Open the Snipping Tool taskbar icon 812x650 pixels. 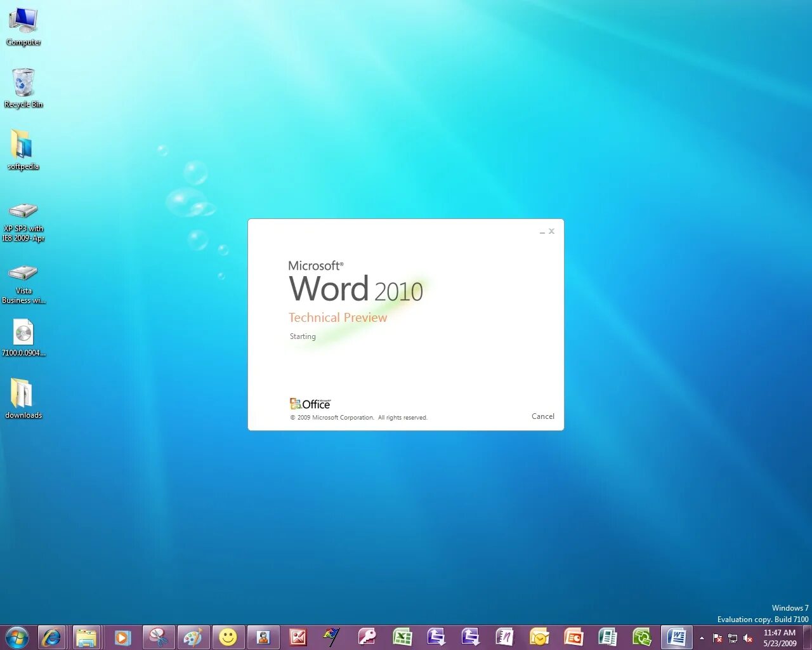tap(158, 637)
